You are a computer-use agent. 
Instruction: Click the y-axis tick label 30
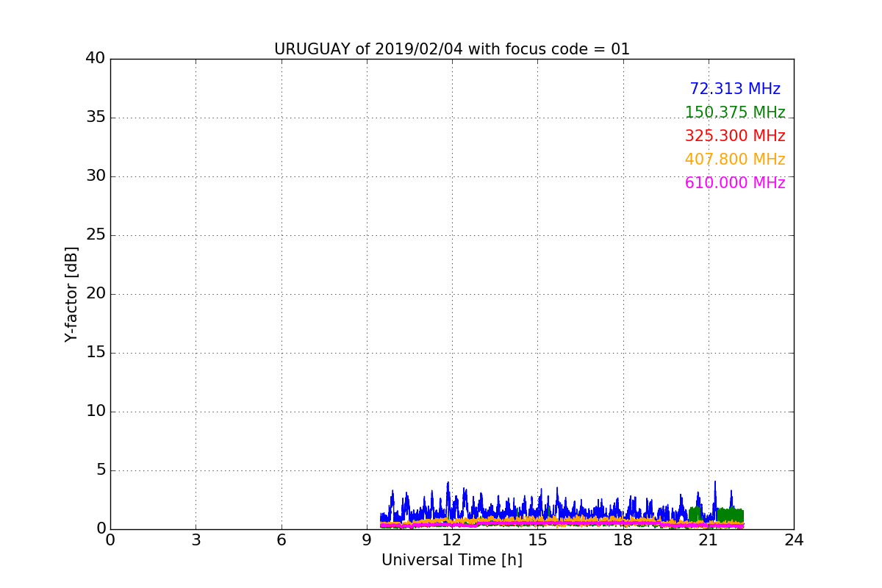(x=96, y=176)
